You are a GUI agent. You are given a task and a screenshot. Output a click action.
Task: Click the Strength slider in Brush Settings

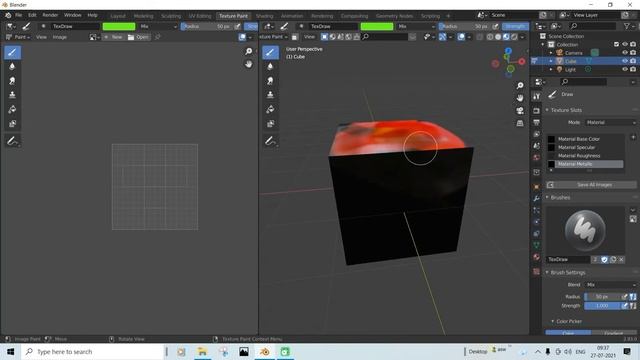tap(602, 306)
